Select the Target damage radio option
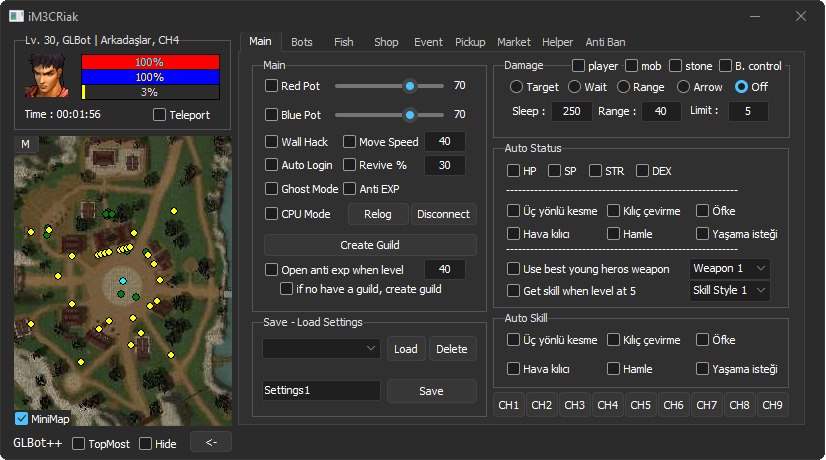 516,87
